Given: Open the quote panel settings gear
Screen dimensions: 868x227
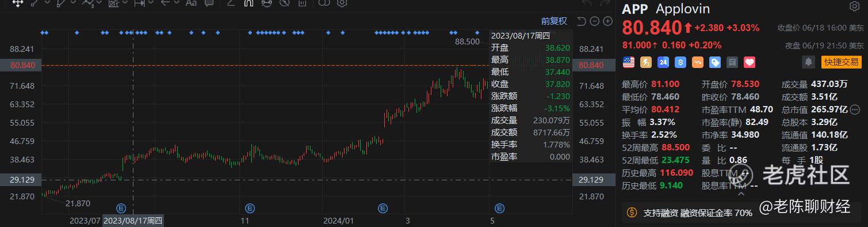Looking at the screenshot, I should click(x=854, y=7).
